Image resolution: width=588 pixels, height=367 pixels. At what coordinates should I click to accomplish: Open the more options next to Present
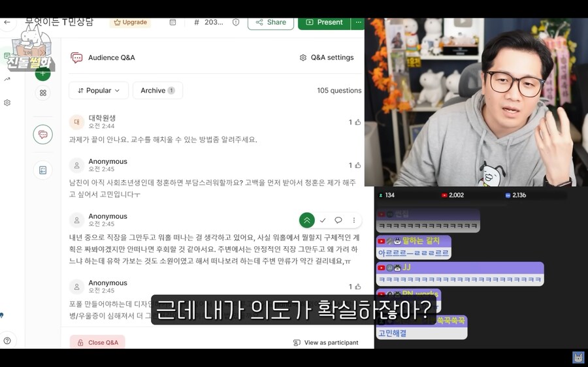[x=358, y=22]
